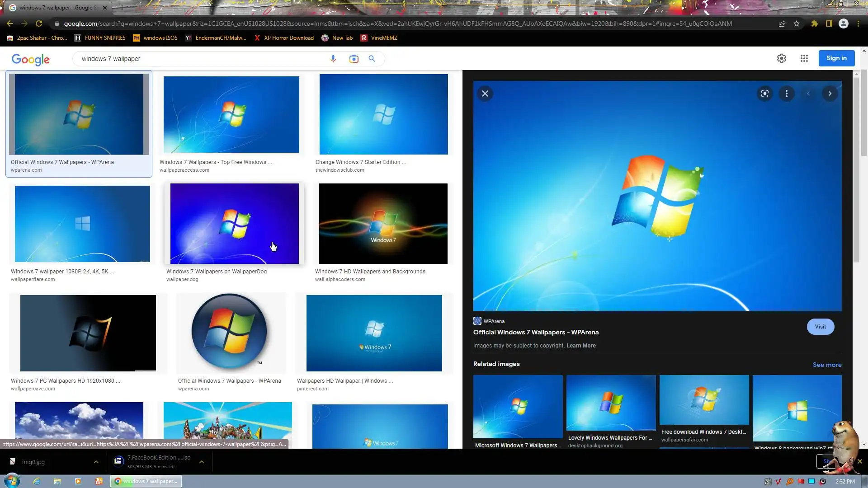Image resolution: width=868 pixels, height=488 pixels.
Task: Click the See more link
Action: [x=827, y=365]
